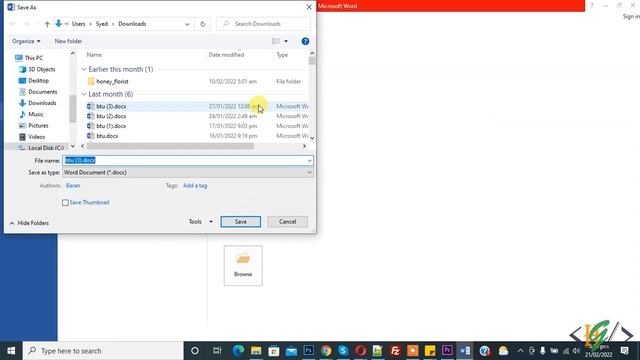Image resolution: width=640 pixels, height=360 pixels.
Task: Open the File name dropdown arrow
Action: tap(309, 160)
